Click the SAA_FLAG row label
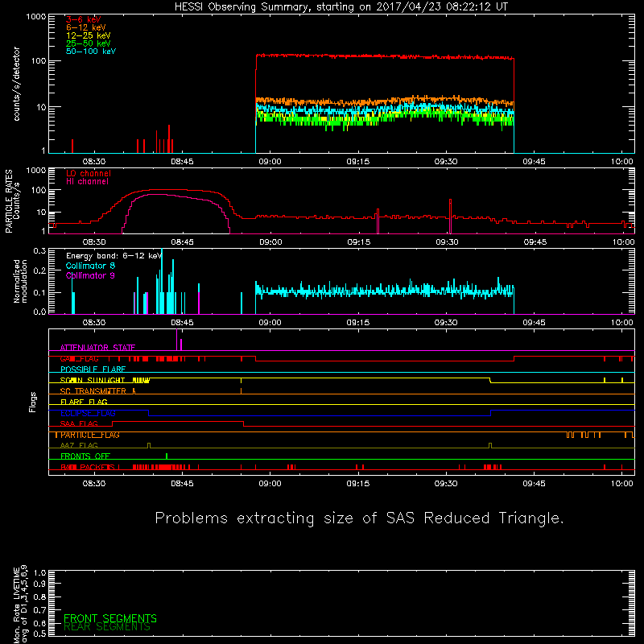Image resolution: width=644 pixels, height=644 pixels. point(79,423)
